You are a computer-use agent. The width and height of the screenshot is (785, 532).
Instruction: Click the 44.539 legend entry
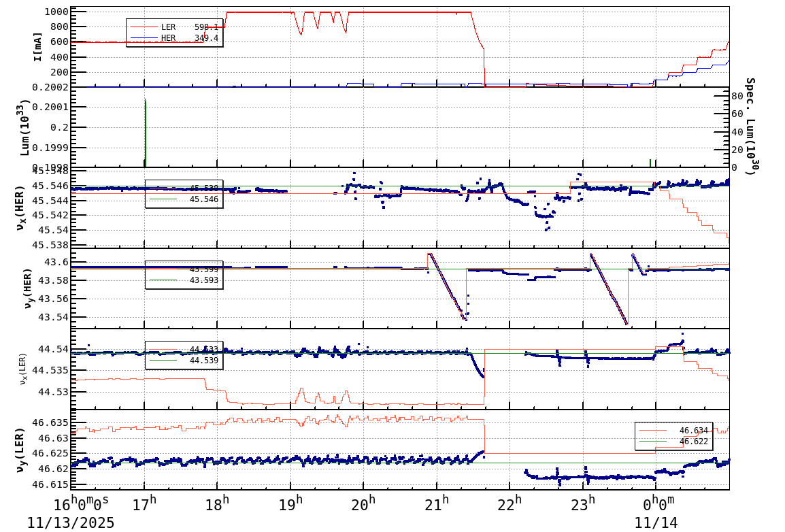184,361
